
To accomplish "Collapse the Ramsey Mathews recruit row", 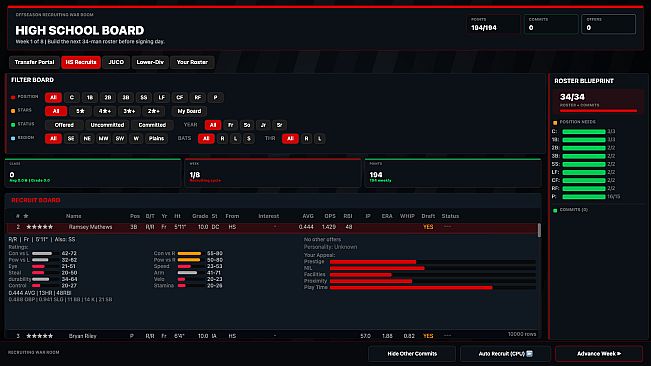I will tap(272, 227).
